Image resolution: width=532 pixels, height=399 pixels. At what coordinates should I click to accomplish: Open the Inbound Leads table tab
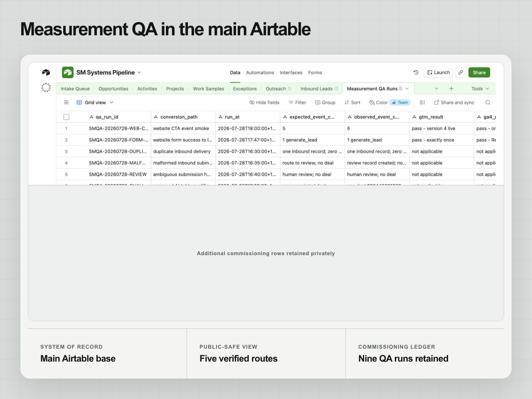pos(316,89)
